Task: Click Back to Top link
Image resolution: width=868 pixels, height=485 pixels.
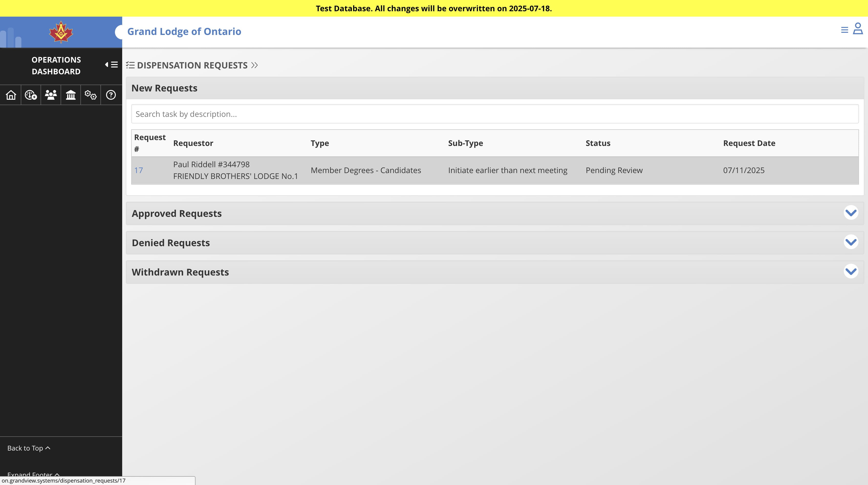Action: [x=29, y=448]
